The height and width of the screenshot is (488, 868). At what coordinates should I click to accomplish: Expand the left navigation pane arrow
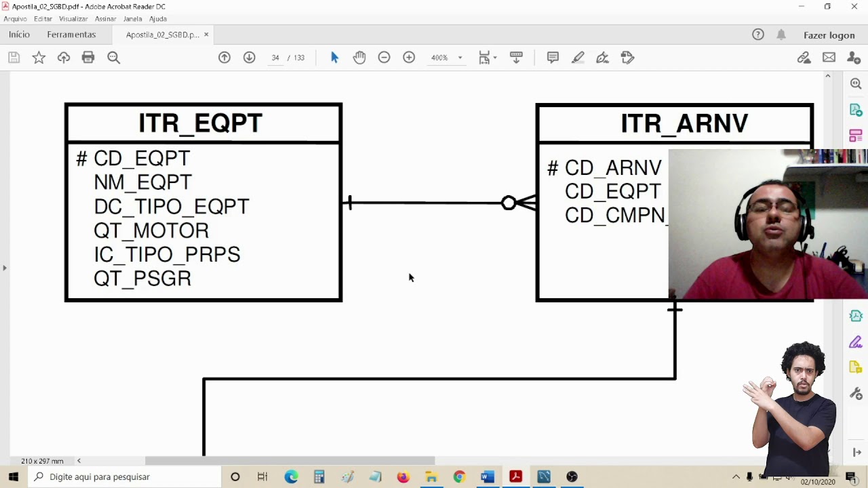5,268
